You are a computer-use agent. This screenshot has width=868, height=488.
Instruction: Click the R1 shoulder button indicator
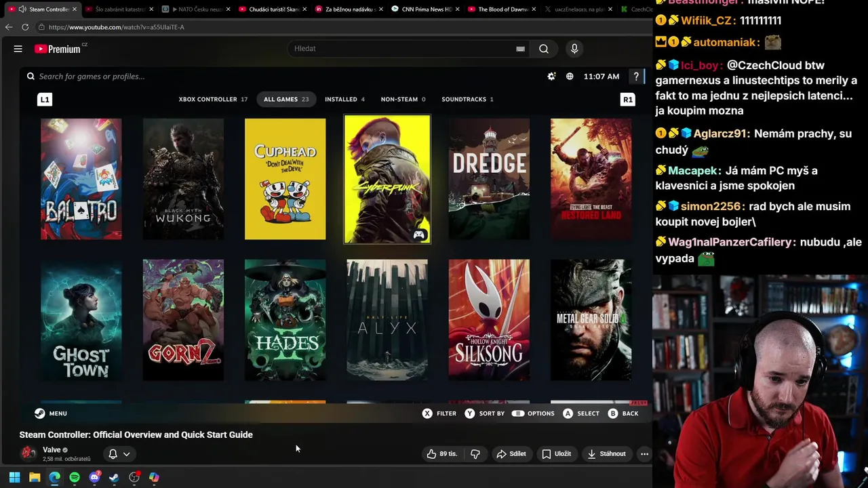(x=627, y=100)
